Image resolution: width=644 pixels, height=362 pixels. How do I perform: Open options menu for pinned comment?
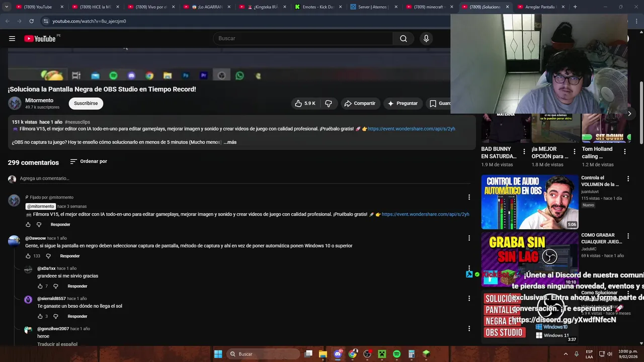(x=469, y=198)
